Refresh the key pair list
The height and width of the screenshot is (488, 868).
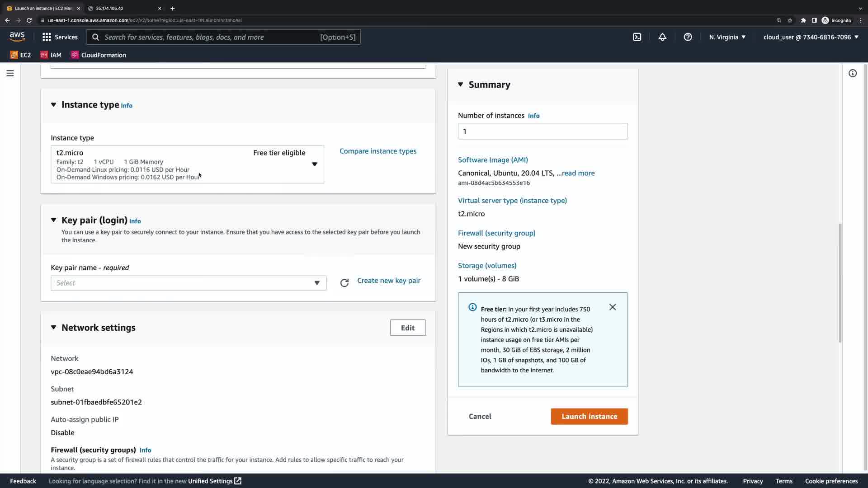(344, 283)
